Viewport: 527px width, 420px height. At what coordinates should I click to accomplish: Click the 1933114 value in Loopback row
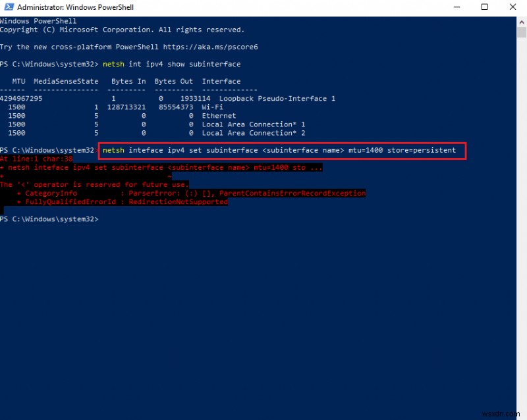(195, 99)
